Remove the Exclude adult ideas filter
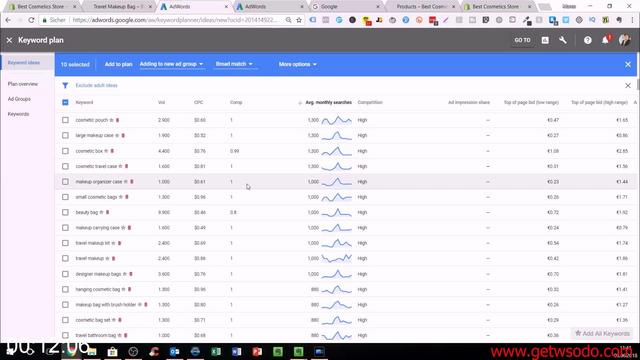Screen dimensions: 640x360 pos(628,85)
